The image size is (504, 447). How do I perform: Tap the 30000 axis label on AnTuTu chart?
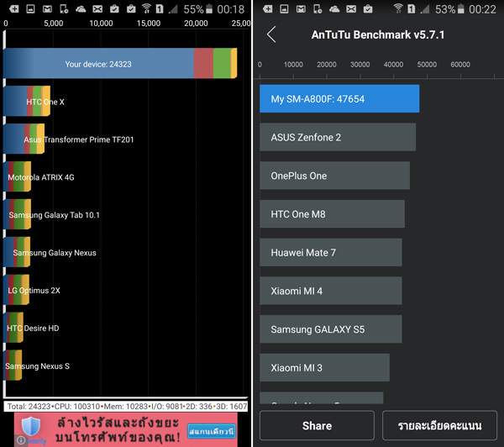pos(360,65)
